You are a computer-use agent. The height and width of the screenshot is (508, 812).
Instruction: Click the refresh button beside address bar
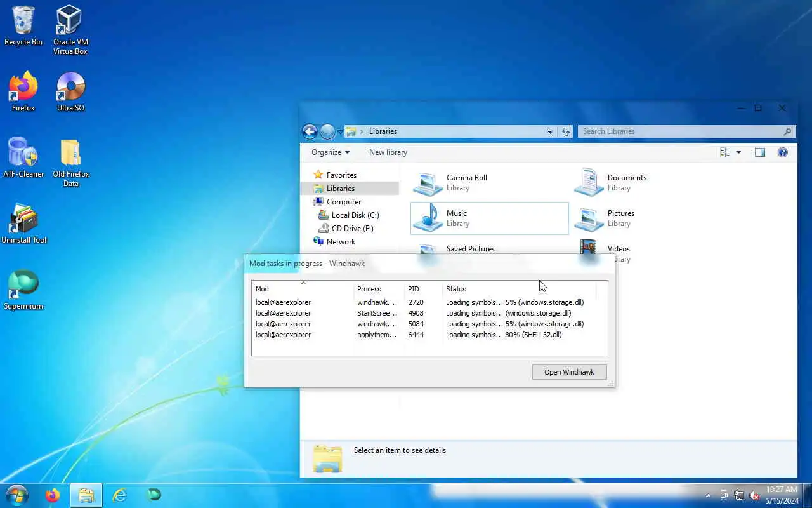click(565, 131)
